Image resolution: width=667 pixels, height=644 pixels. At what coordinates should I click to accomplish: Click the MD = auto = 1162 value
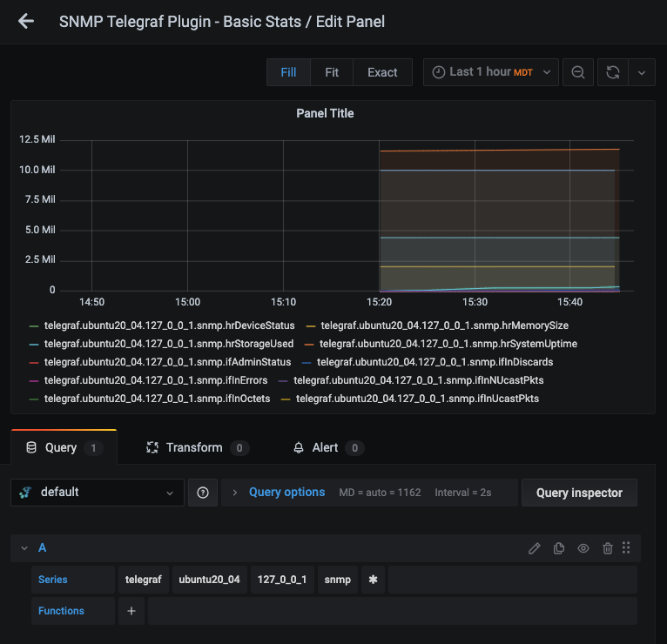(x=380, y=493)
